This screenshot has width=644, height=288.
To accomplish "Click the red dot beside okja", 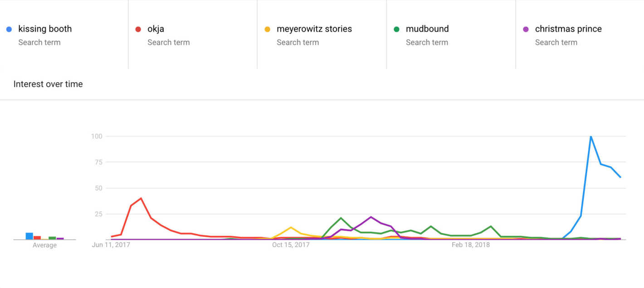I will [138, 30].
